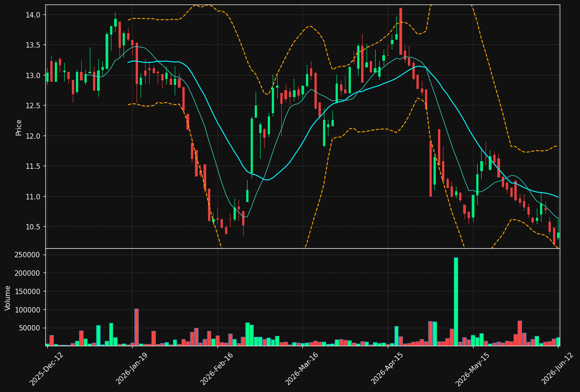580x392 pixels.
Task: Select the 200000 volume tick label
Action: (28, 273)
